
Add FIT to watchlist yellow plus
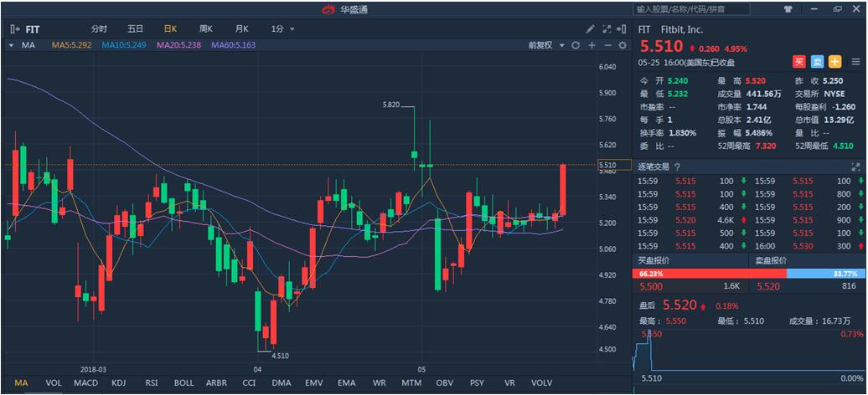[834, 62]
